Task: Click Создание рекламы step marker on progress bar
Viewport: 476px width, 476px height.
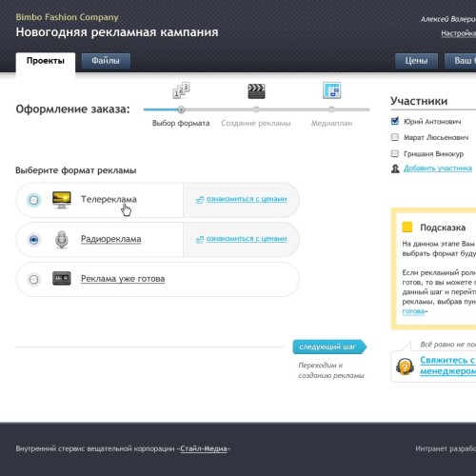Action: tap(256, 109)
